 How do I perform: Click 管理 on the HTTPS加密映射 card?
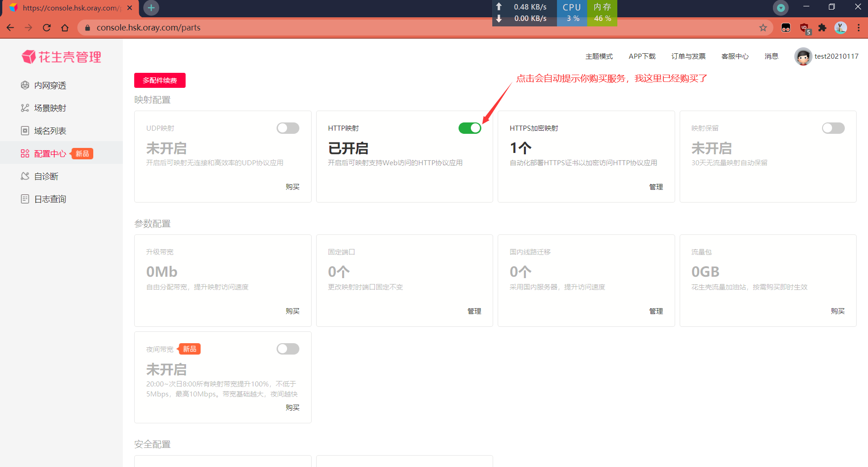pyautogui.click(x=656, y=187)
